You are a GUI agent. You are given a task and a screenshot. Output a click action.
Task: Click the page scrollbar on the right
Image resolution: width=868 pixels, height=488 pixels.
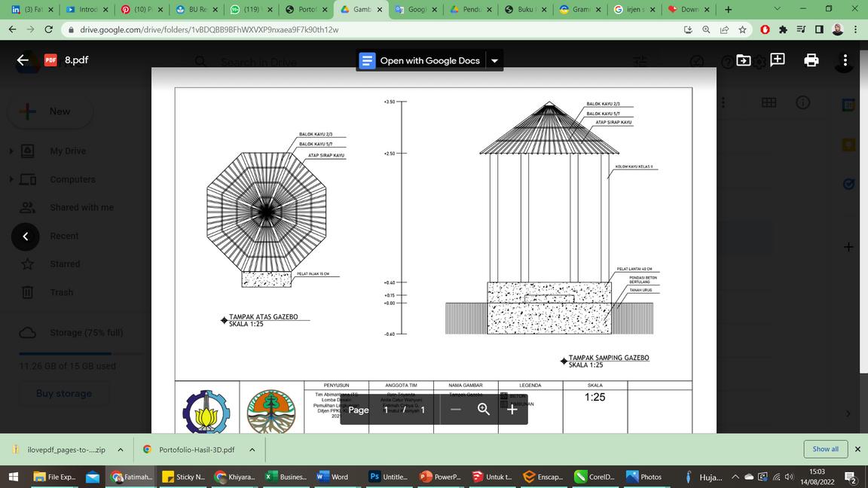pos(863,210)
